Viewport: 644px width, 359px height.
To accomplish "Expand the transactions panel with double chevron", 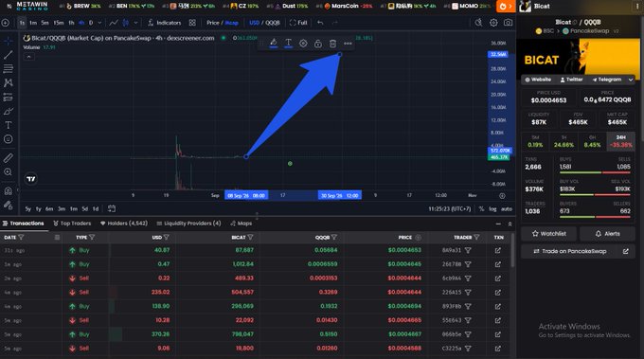I will pyautogui.click(x=510, y=224).
